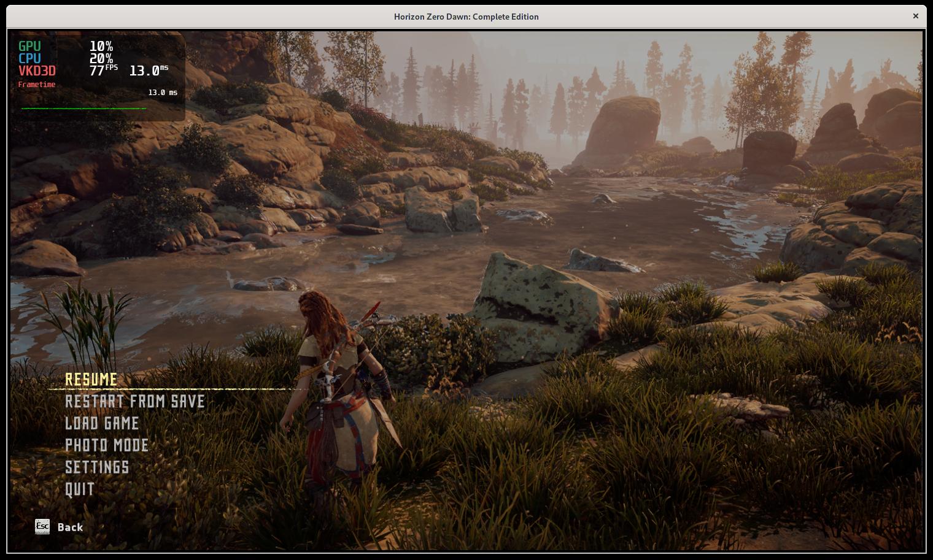
Task: Enter Photo Mode from pause menu
Action: click(107, 445)
